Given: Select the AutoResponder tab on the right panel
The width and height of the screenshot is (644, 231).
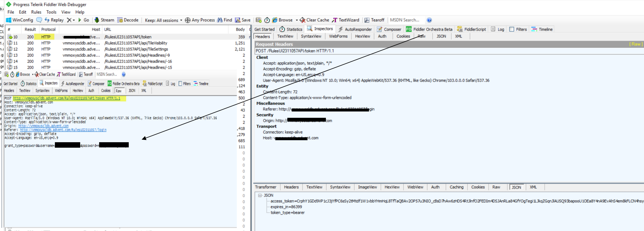Looking at the screenshot, I should 355,29.
